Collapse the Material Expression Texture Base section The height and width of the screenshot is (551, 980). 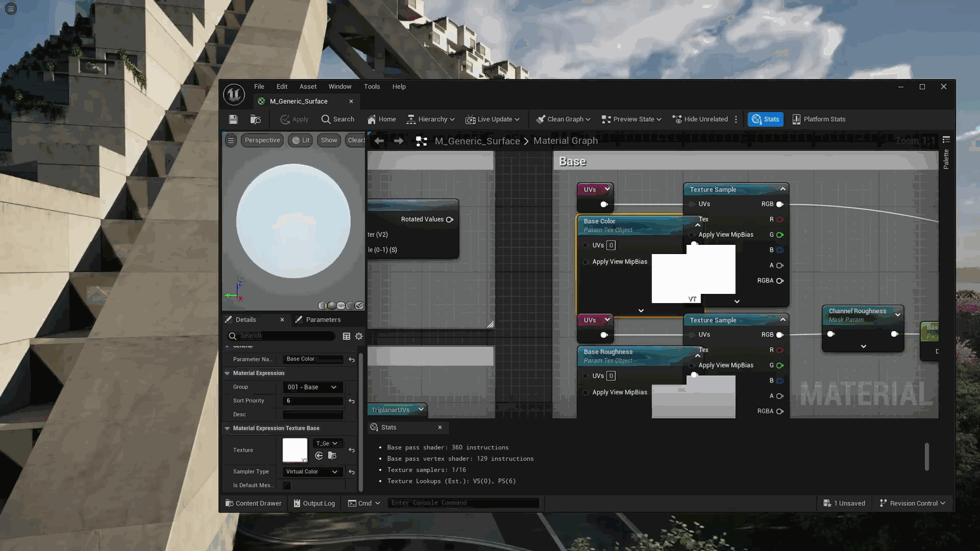pos(227,429)
